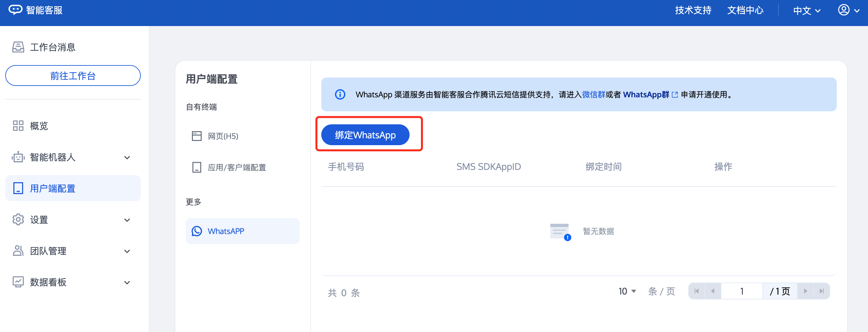Click the 绑定WhatsApp button
Image resolution: width=868 pixels, height=332 pixels.
pyautogui.click(x=365, y=135)
